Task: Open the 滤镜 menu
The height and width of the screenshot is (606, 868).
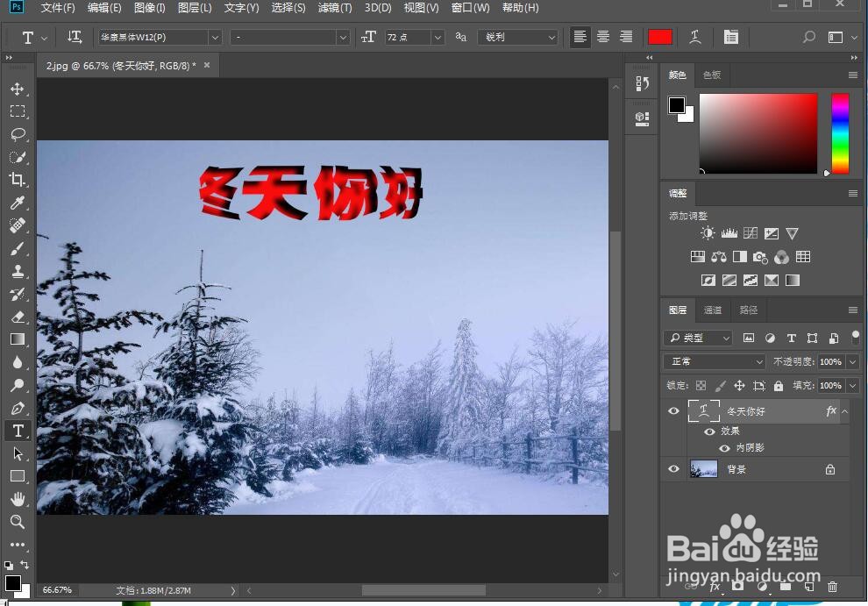Action: tap(334, 8)
